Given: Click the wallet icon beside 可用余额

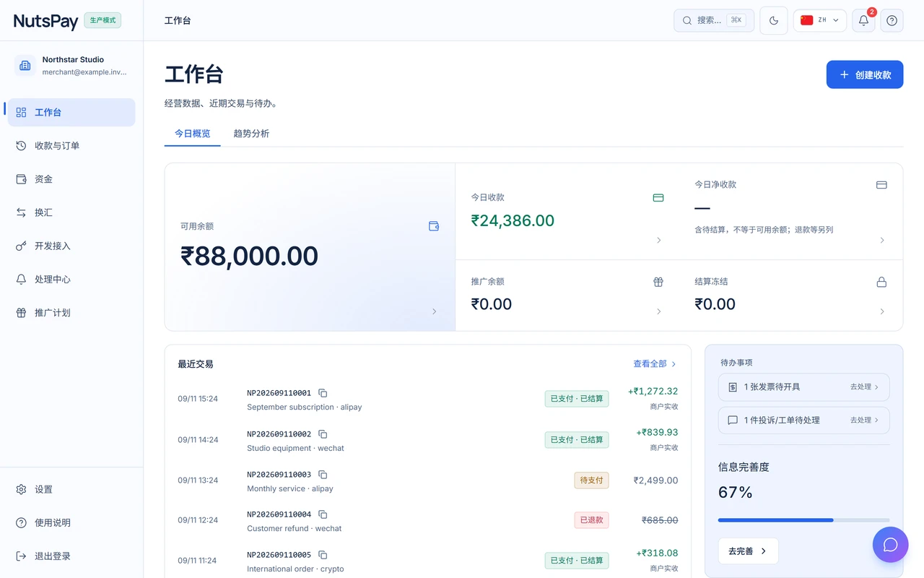Looking at the screenshot, I should (x=434, y=226).
